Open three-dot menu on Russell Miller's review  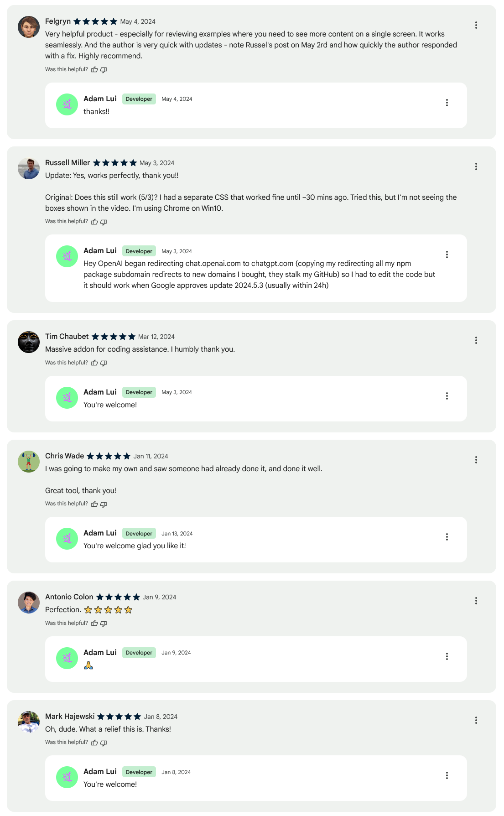point(476,166)
